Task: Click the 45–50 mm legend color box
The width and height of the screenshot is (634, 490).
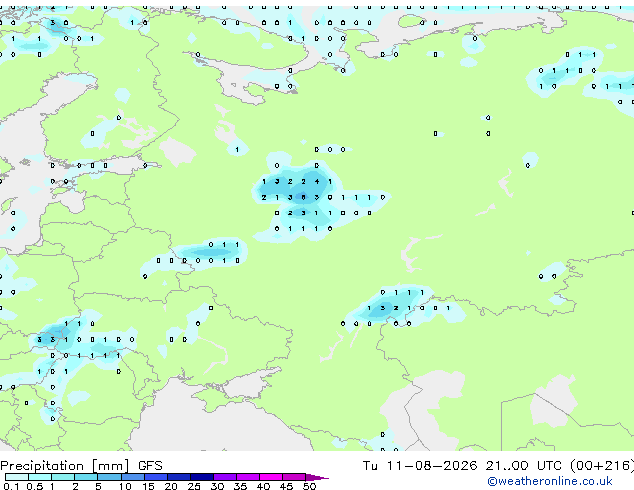Action: pyautogui.click(x=294, y=477)
